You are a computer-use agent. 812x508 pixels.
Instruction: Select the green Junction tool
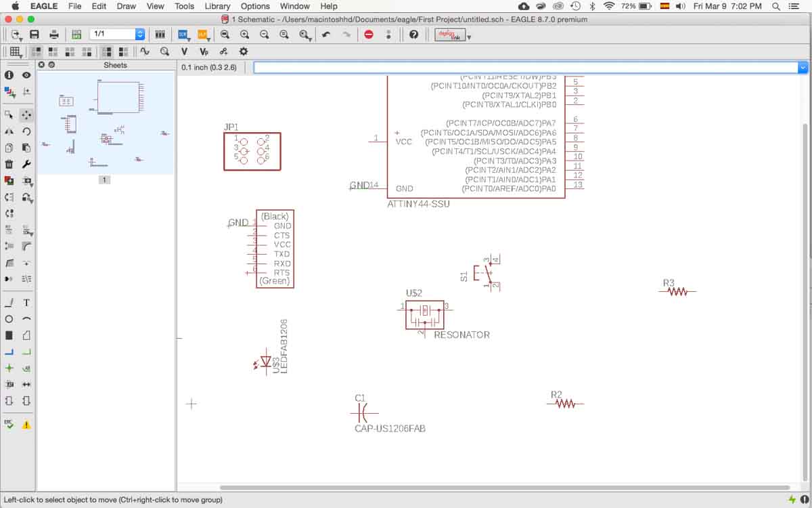coord(9,368)
